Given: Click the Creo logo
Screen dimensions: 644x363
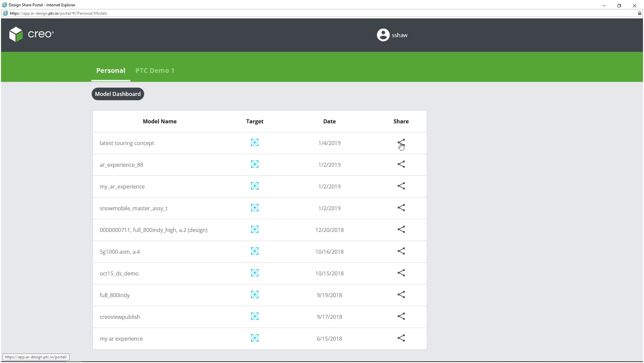Looking at the screenshot, I should point(31,34).
